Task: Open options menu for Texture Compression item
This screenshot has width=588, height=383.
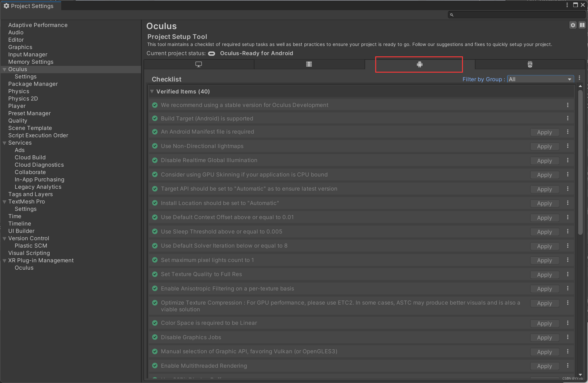Action: pos(567,303)
